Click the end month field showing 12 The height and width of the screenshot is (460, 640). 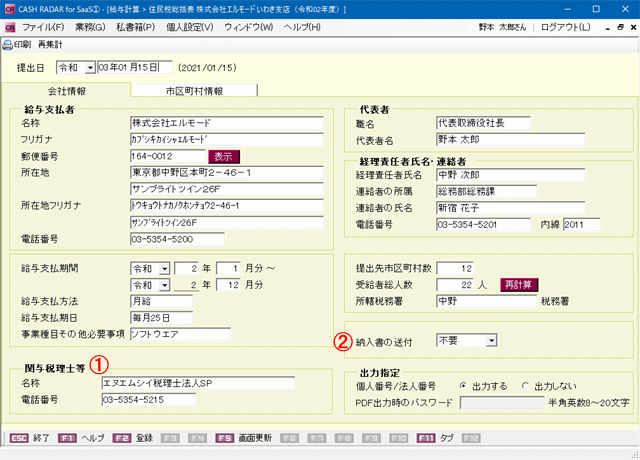(x=228, y=285)
